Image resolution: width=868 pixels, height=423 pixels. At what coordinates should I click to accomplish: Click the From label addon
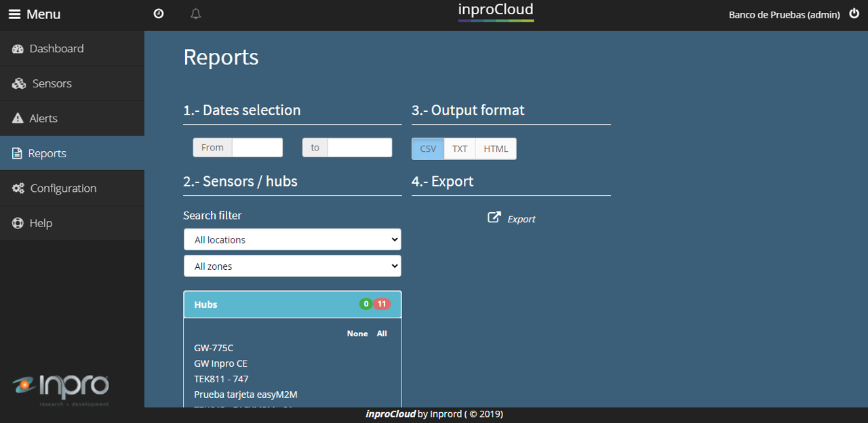point(212,148)
